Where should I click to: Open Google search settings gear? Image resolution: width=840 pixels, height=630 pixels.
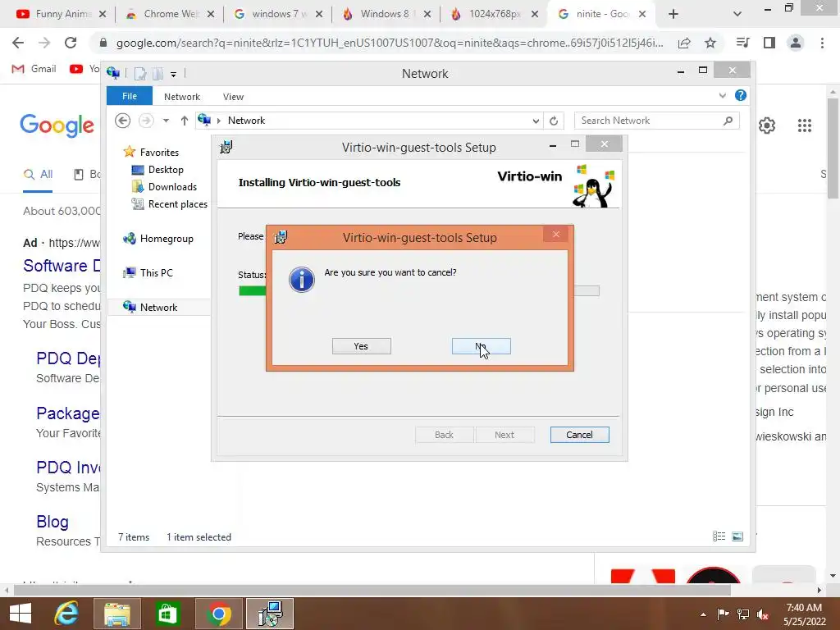(767, 126)
